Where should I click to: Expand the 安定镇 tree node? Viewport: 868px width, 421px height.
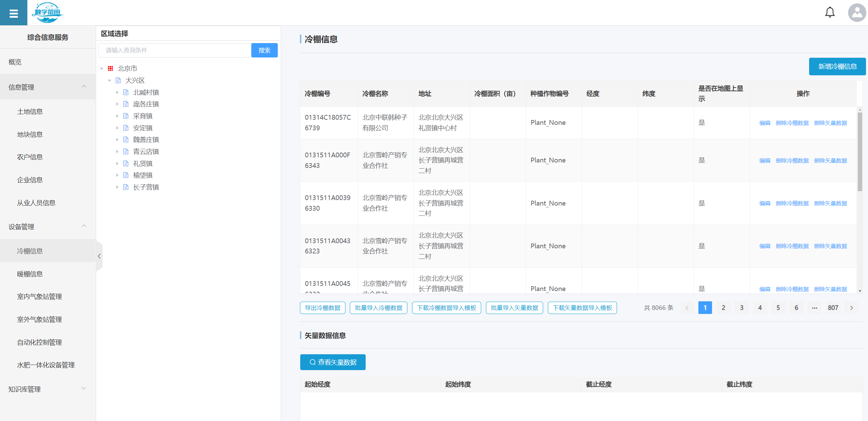pos(117,128)
